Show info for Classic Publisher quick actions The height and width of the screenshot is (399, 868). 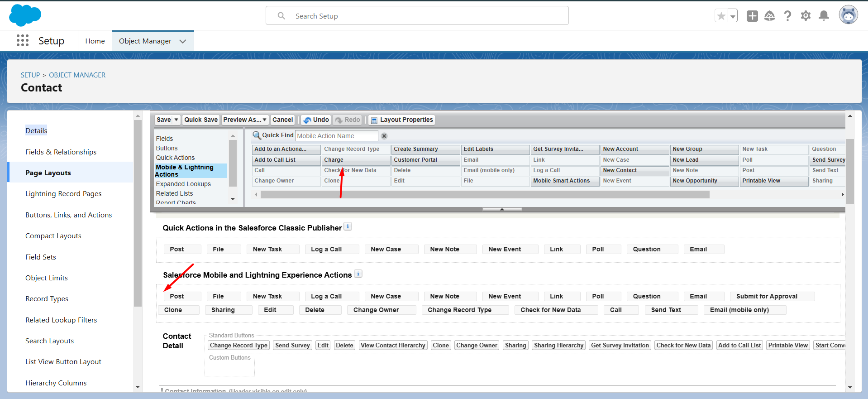click(x=348, y=226)
